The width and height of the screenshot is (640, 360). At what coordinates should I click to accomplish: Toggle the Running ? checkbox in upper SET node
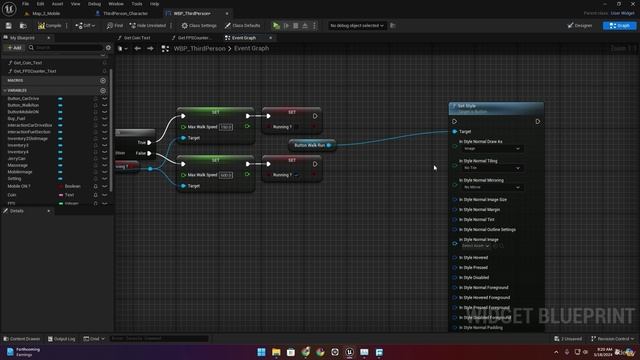pos(296,127)
